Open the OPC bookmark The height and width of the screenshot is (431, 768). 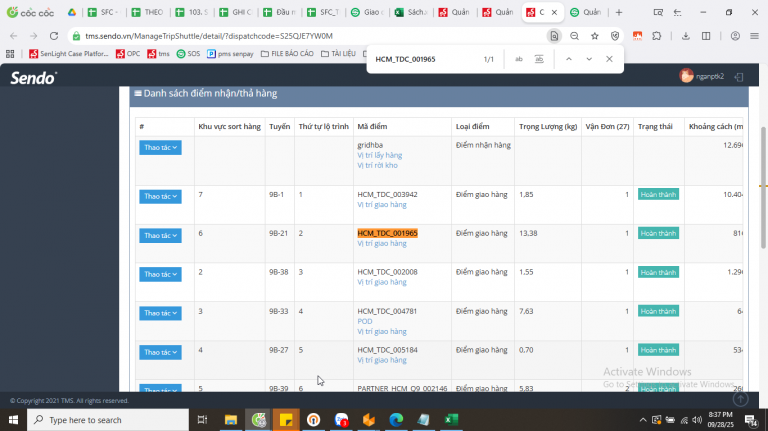128,54
